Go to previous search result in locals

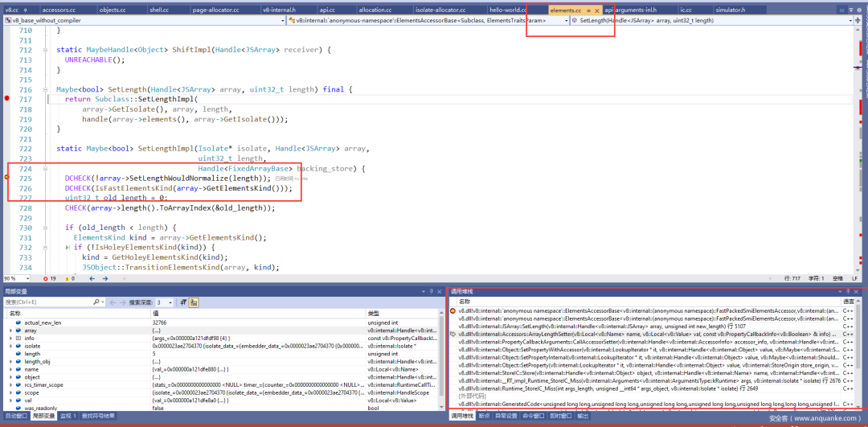tap(112, 302)
